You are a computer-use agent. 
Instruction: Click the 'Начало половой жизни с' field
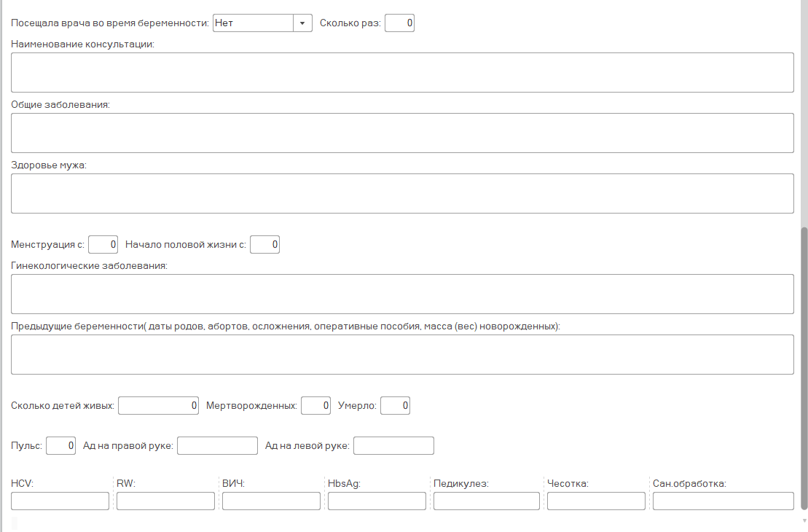click(264, 245)
